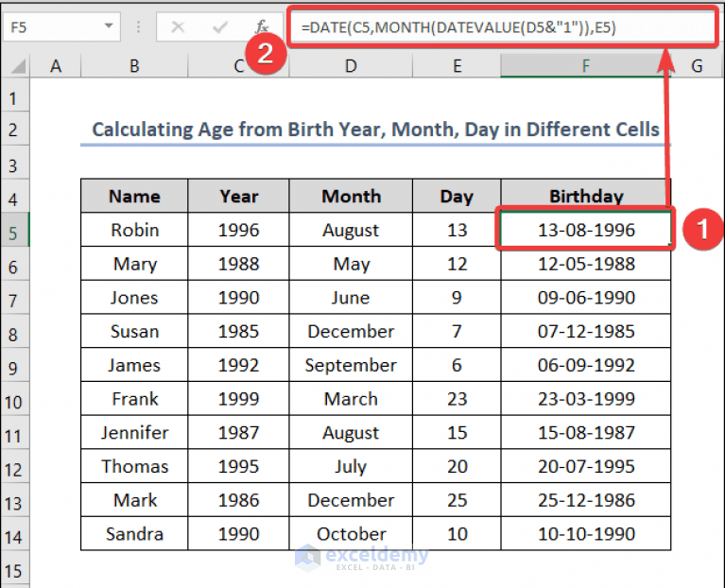Select the cell containing 'Mark'

pos(134,500)
